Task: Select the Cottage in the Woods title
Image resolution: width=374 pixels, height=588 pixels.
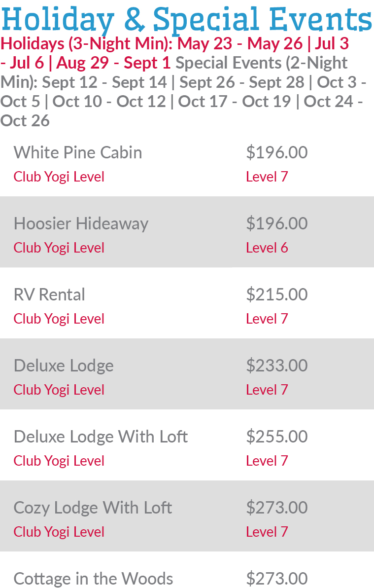Action: point(93,579)
